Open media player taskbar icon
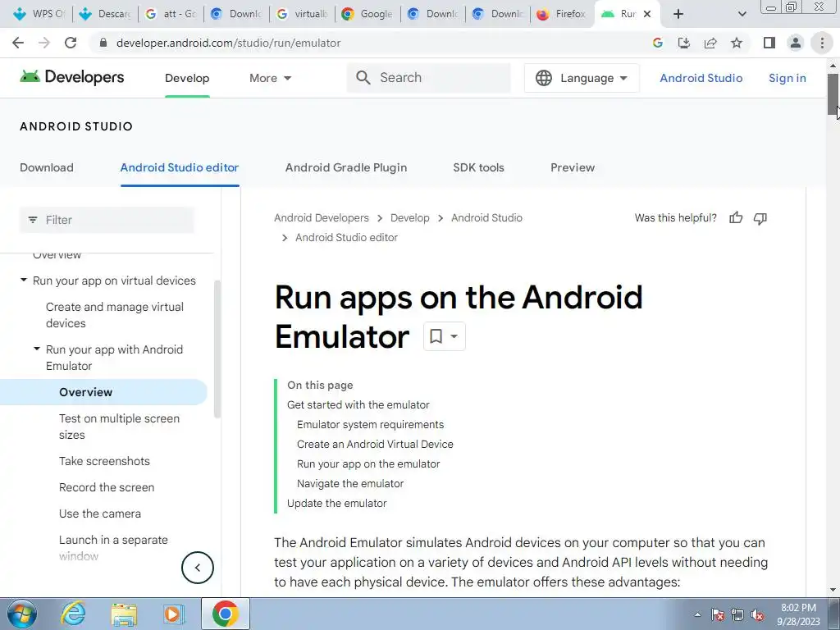Screen dimensions: 840x630 (173, 614)
